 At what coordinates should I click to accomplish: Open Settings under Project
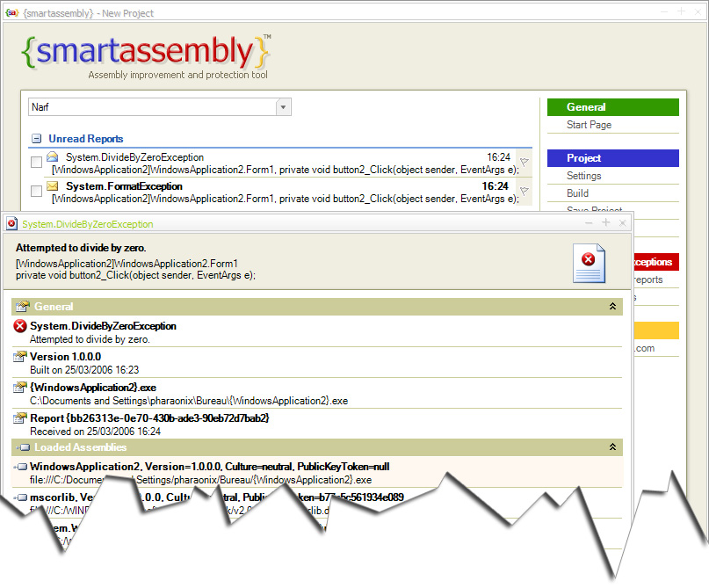pyautogui.click(x=583, y=176)
